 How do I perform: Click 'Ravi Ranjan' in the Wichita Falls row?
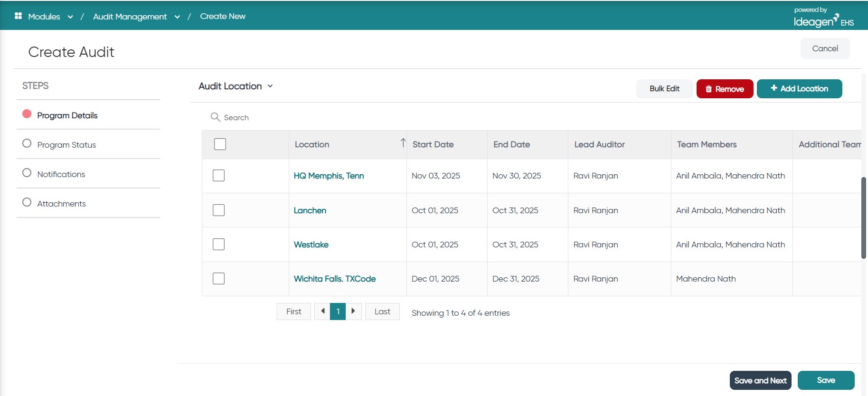click(x=595, y=279)
